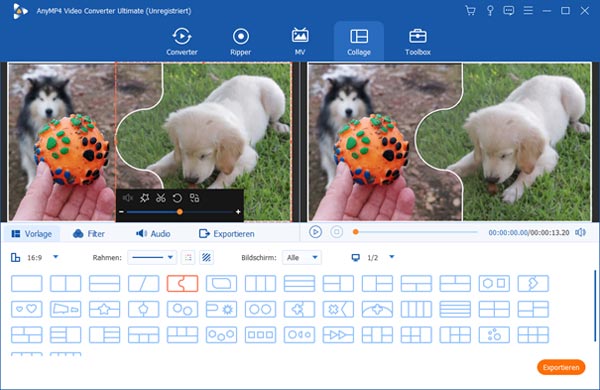Expand the 16:9 aspect ratio dropdown

pos(56,257)
